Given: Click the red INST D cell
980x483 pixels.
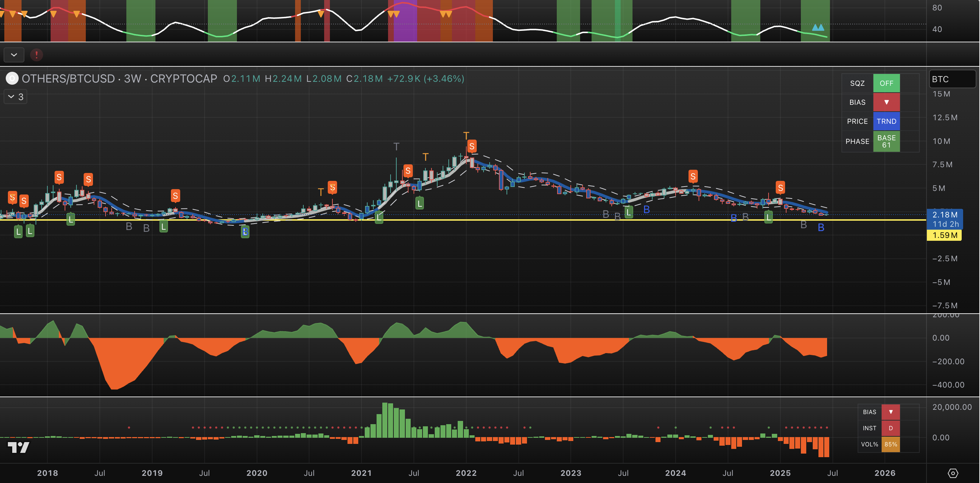Looking at the screenshot, I should 890,428.
